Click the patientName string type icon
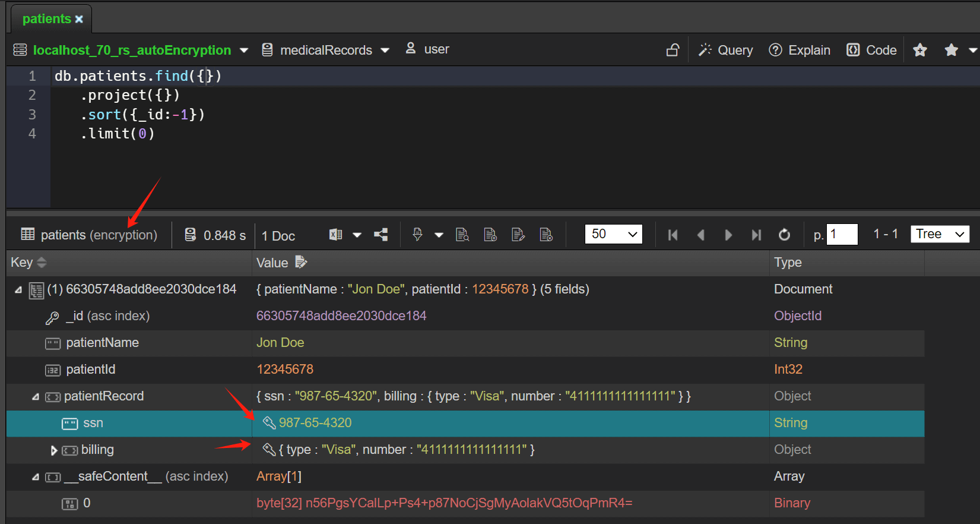 pyautogui.click(x=53, y=343)
